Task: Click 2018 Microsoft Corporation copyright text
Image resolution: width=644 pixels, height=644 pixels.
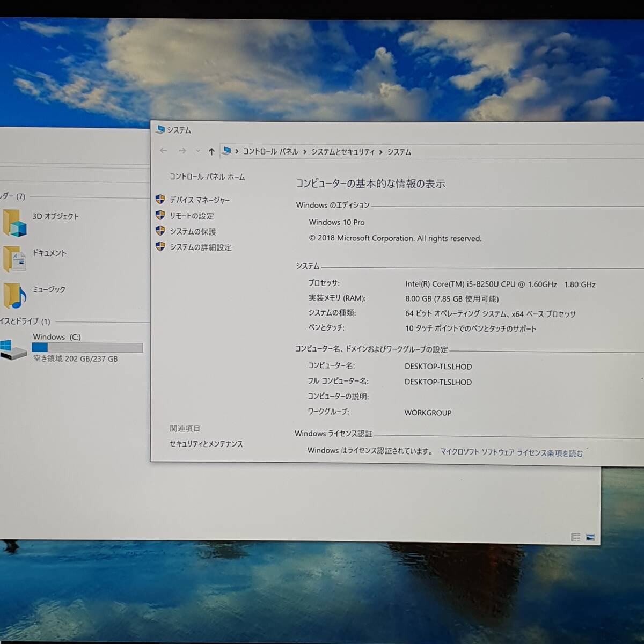Action: tap(395, 238)
